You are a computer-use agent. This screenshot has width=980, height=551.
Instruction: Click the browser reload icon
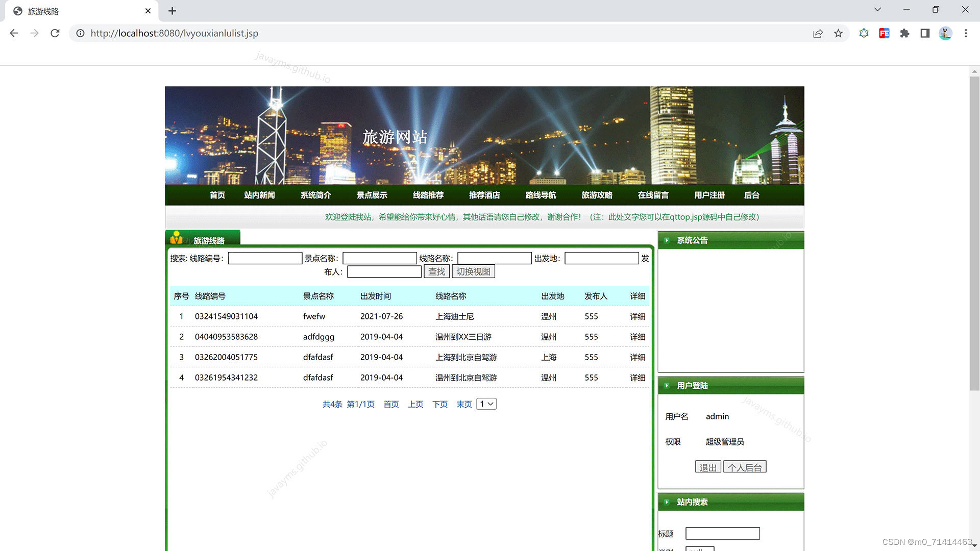click(x=55, y=33)
